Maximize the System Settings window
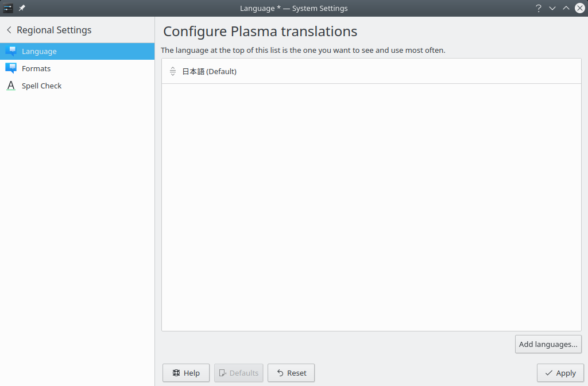This screenshot has width=588, height=386. [566, 8]
